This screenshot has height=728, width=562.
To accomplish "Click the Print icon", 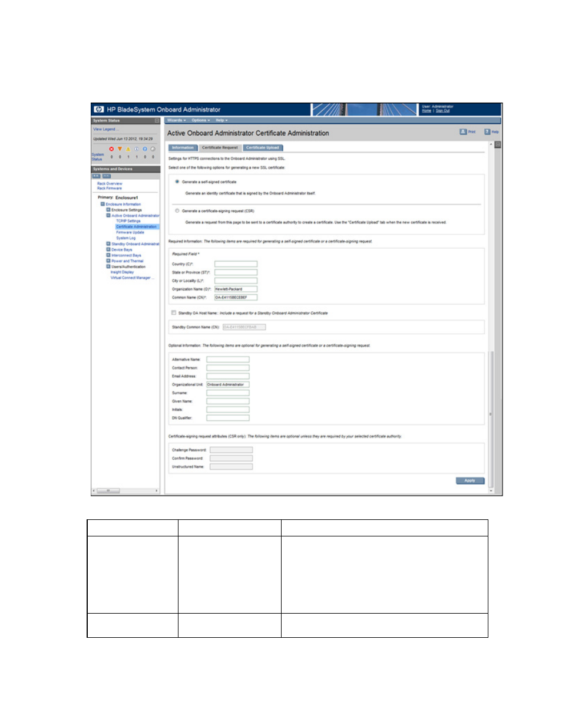I will click(463, 131).
